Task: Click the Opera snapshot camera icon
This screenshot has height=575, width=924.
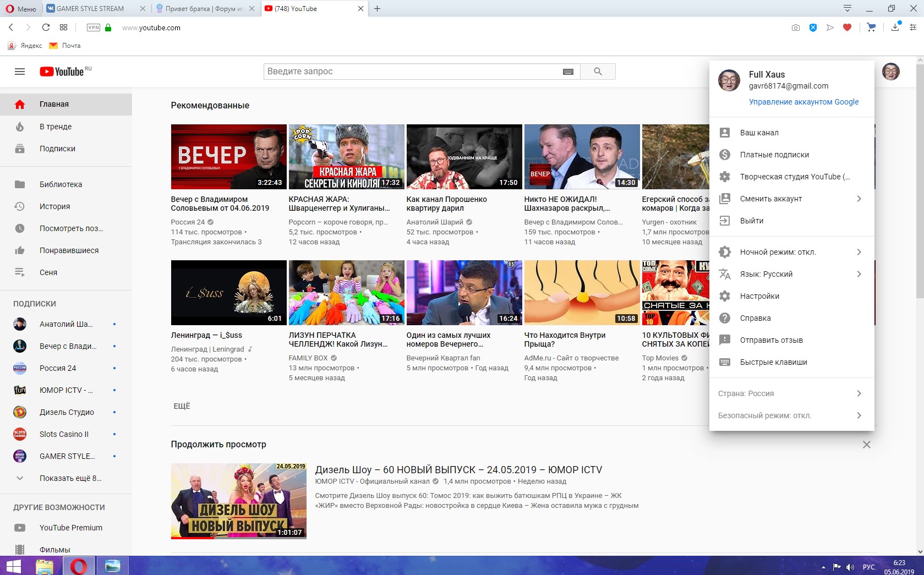Action: (796, 28)
